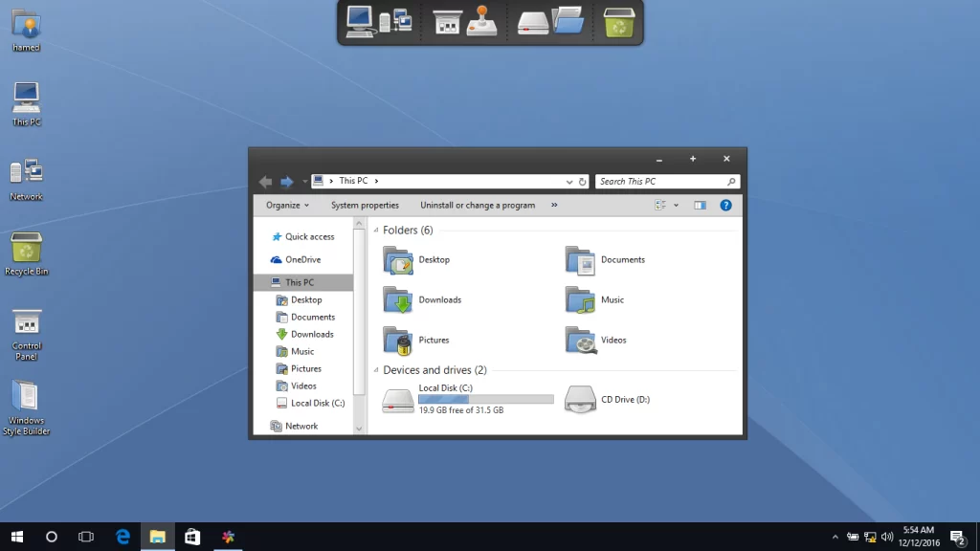Image resolution: width=980 pixels, height=551 pixels.
Task: Open the Organize dropdown menu
Action: point(287,205)
